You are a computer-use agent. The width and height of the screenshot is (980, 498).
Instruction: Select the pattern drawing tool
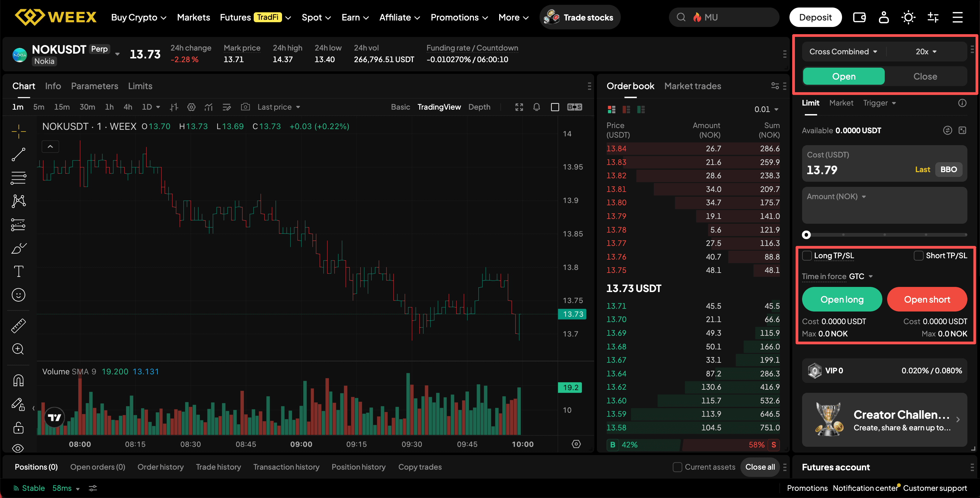pyautogui.click(x=18, y=201)
